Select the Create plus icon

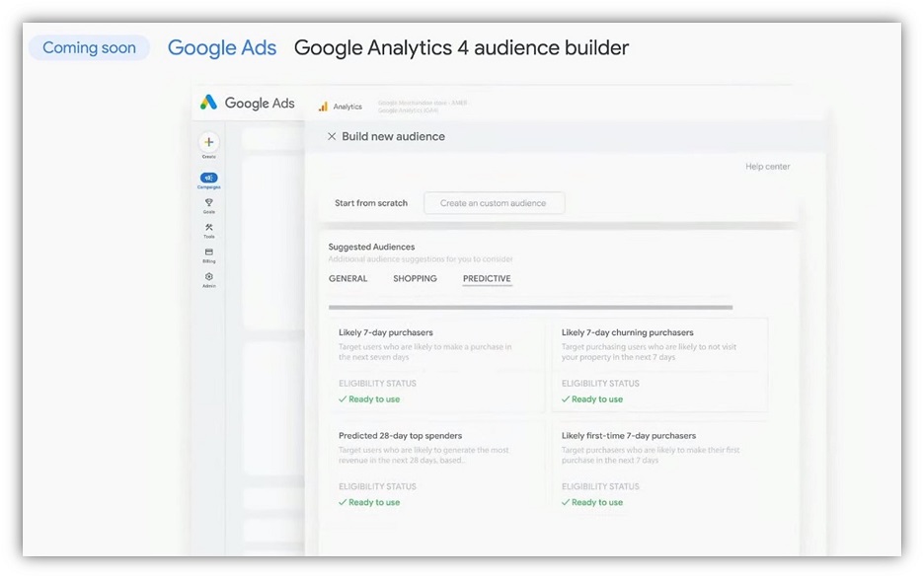pos(208,144)
